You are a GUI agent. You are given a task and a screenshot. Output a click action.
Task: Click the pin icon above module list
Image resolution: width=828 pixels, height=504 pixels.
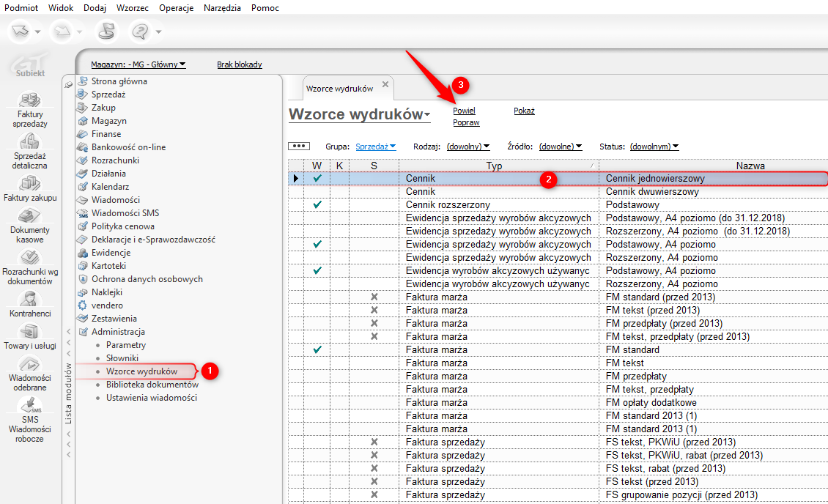[68, 84]
